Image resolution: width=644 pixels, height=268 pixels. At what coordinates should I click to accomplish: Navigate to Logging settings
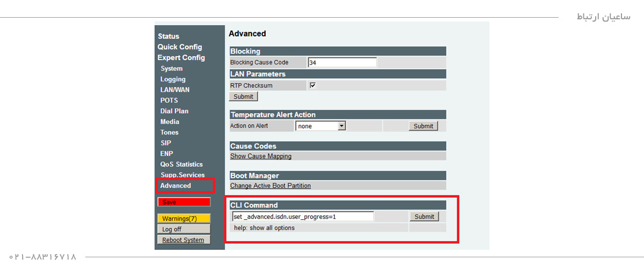point(173,79)
